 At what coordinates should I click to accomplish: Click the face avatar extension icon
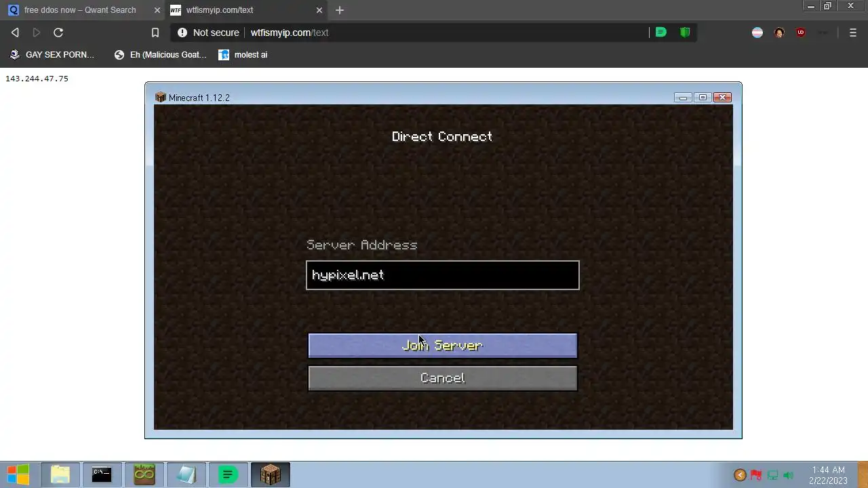coord(779,33)
